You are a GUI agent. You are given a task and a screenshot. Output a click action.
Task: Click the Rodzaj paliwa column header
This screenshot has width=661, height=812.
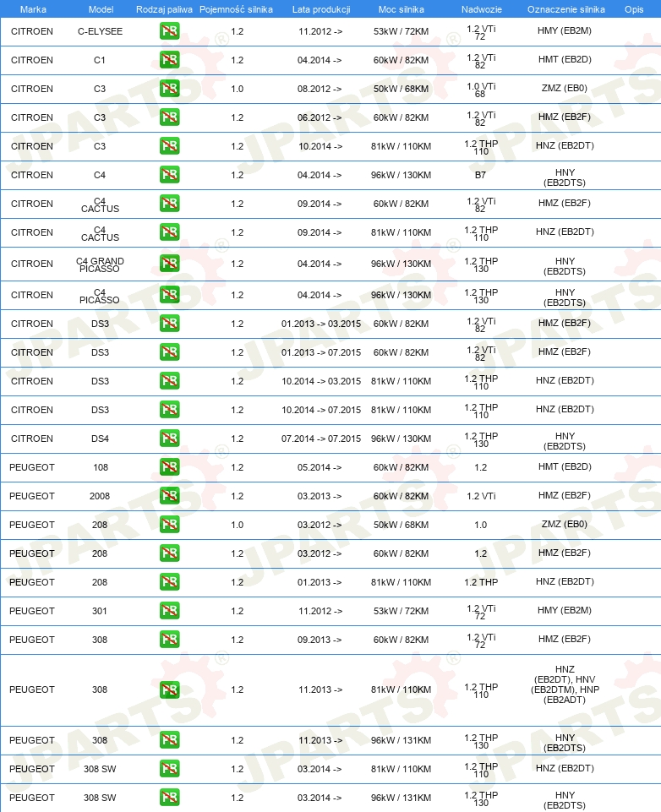164,9
